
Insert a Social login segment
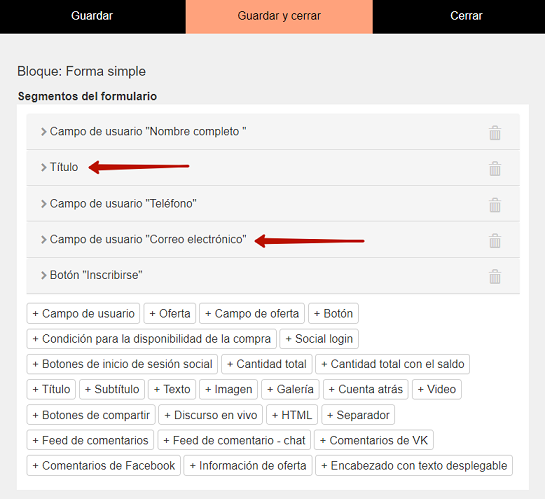(319, 339)
